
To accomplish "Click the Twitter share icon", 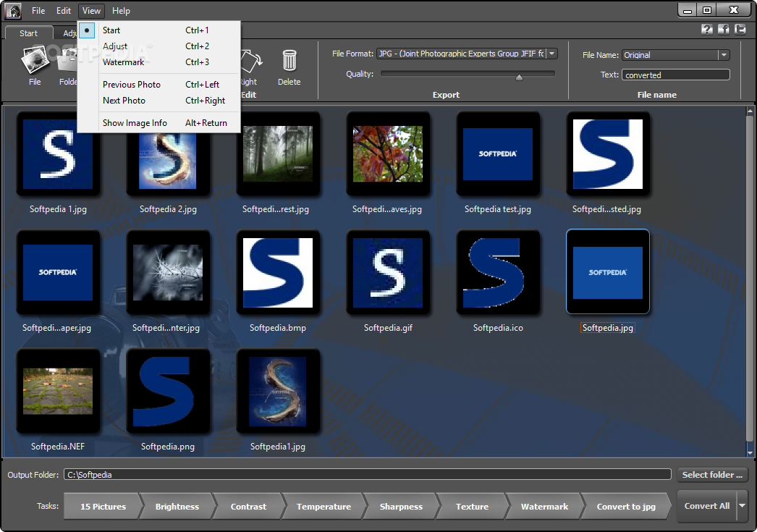I will pyautogui.click(x=740, y=30).
